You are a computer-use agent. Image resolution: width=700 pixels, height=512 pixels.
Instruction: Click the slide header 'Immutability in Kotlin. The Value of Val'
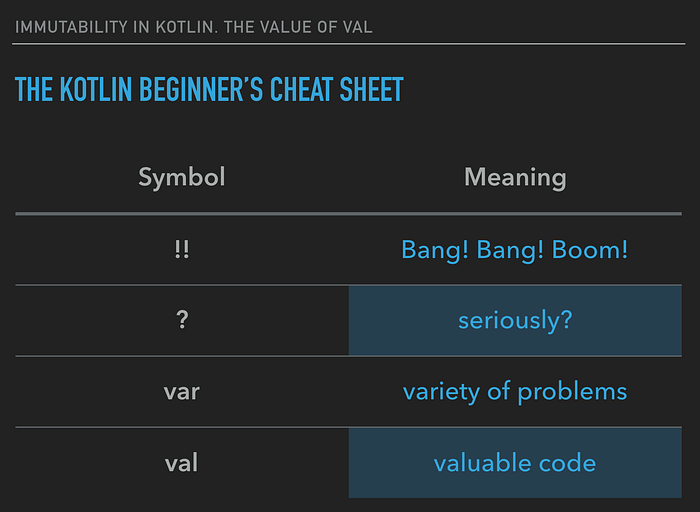pos(193,27)
